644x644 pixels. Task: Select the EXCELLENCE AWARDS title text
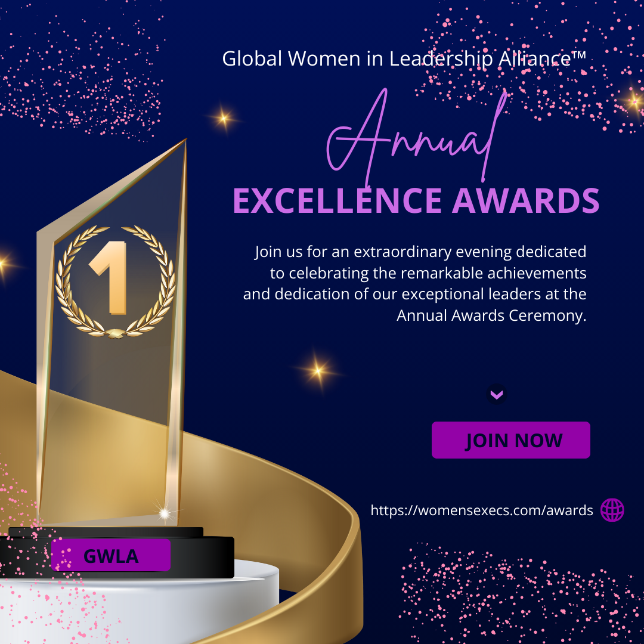pos(416,200)
